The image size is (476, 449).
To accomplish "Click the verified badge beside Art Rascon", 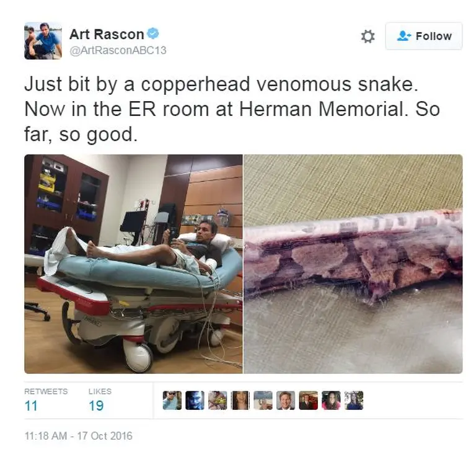I will click(153, 33).
